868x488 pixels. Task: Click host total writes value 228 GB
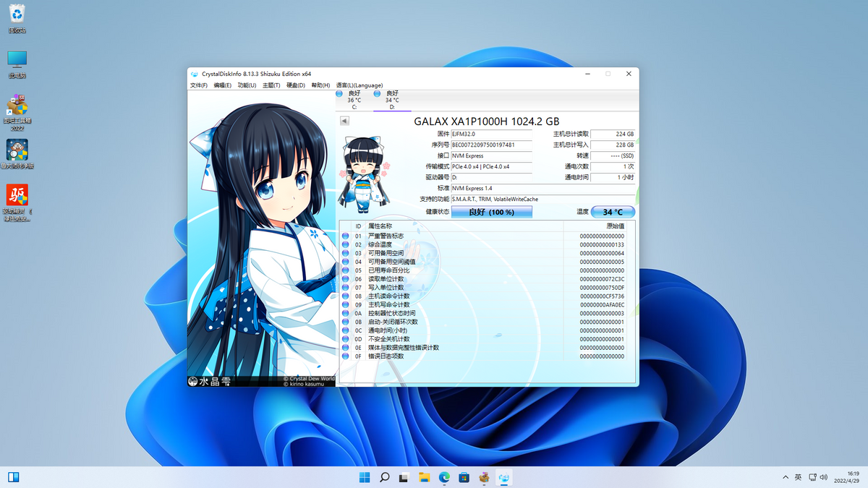tap(613, 145)
